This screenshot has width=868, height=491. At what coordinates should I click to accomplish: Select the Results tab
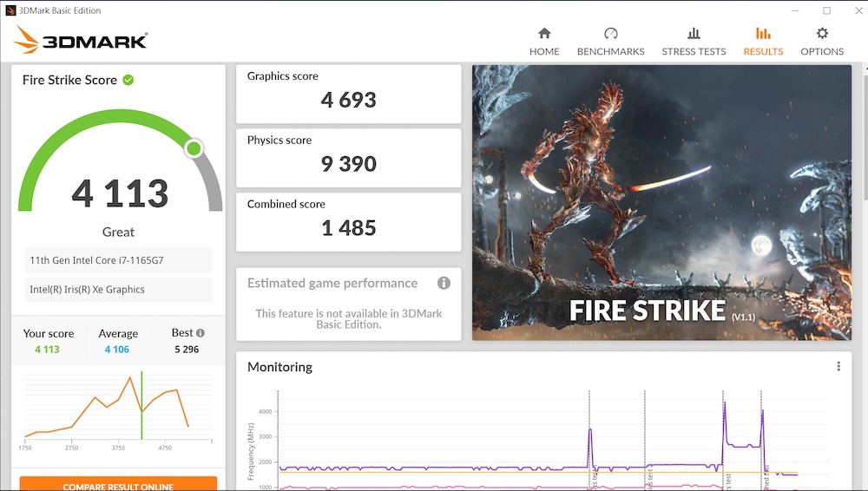763,42
